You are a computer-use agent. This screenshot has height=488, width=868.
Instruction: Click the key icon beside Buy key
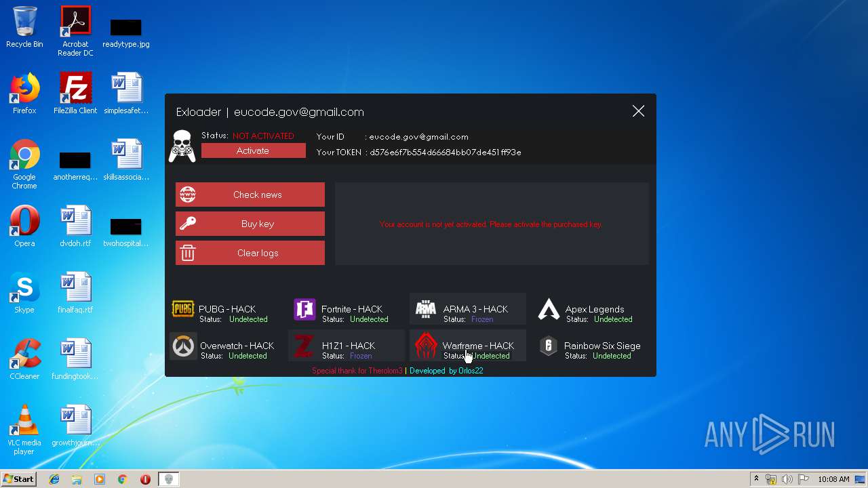[x=188, y=224]
